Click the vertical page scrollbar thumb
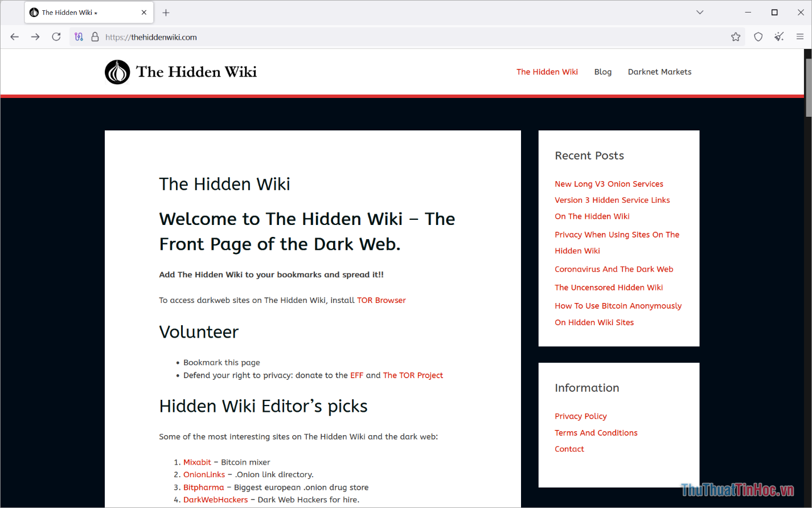 point(808,87)
